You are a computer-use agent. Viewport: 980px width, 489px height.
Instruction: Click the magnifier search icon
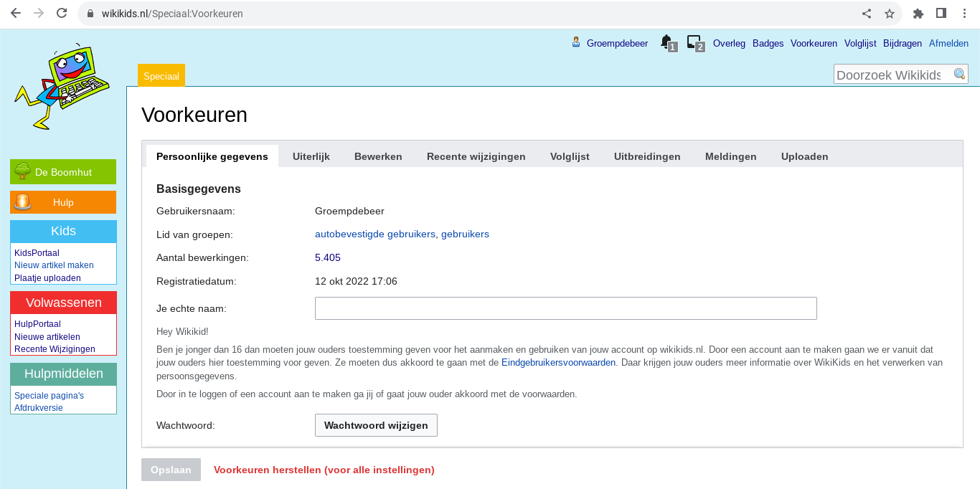pos(959,74)
